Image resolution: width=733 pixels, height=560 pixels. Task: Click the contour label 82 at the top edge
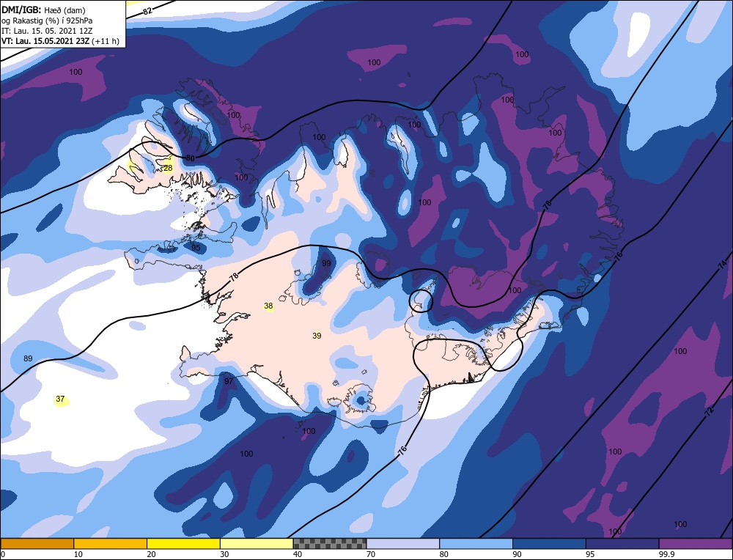(x=147, y=10)
